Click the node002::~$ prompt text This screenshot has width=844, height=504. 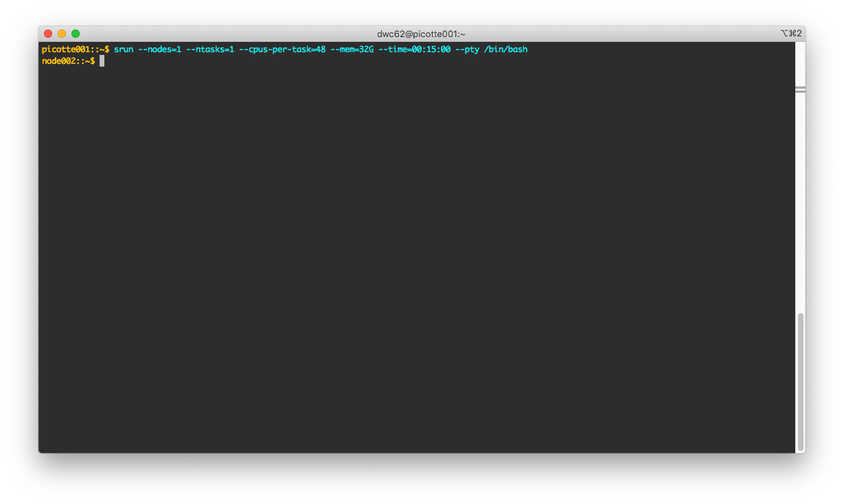point(69,61)
